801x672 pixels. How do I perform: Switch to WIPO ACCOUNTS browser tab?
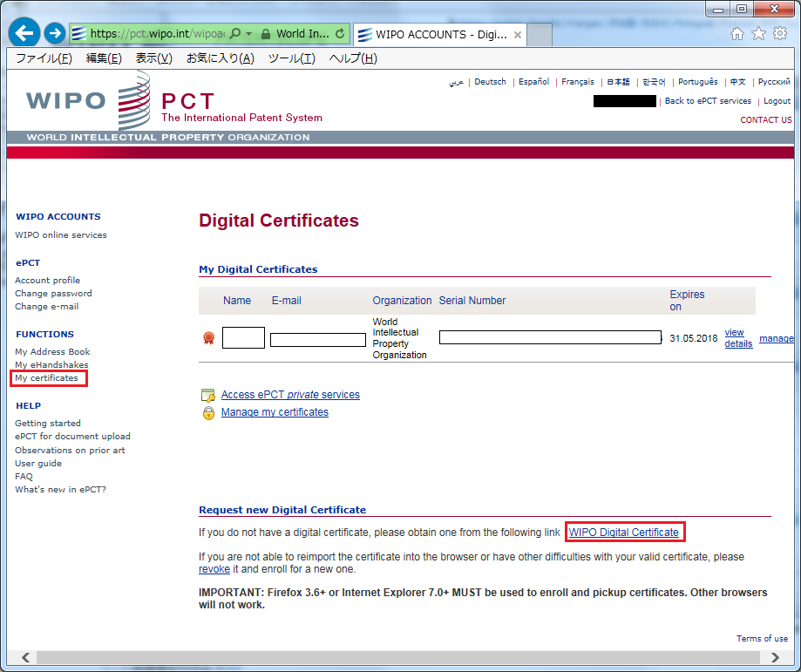click(440, 35)
